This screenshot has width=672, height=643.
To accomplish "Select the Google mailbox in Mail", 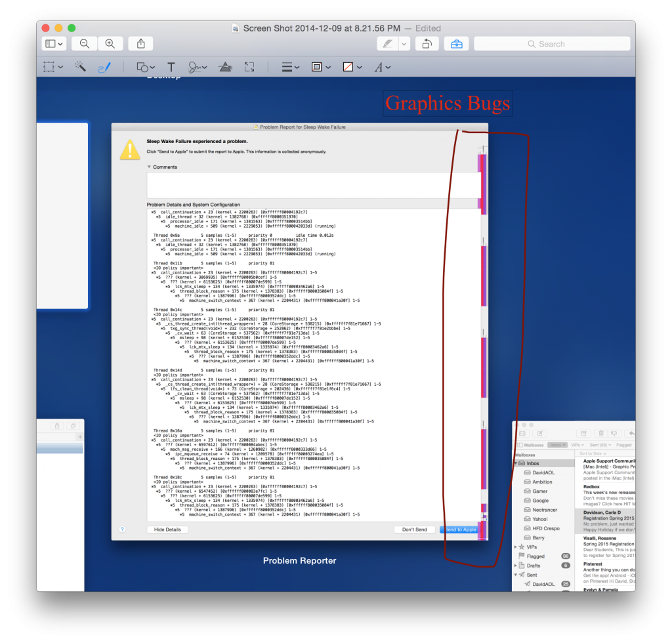I will coord(541,501).
